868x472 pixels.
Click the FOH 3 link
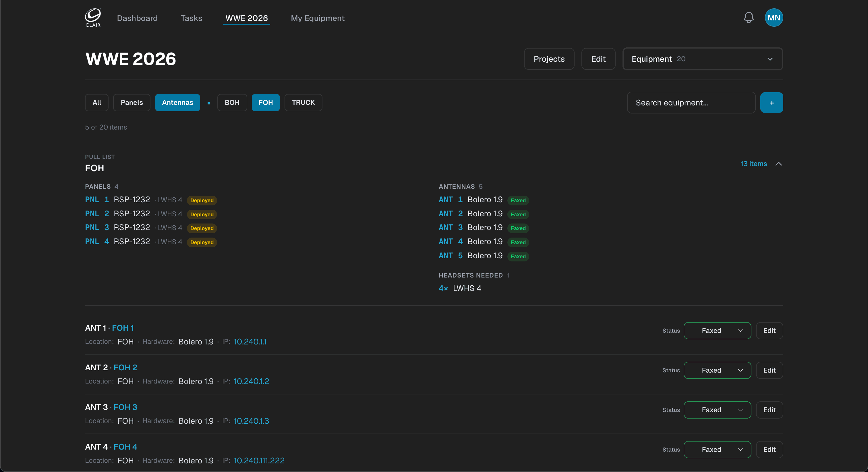125,407
